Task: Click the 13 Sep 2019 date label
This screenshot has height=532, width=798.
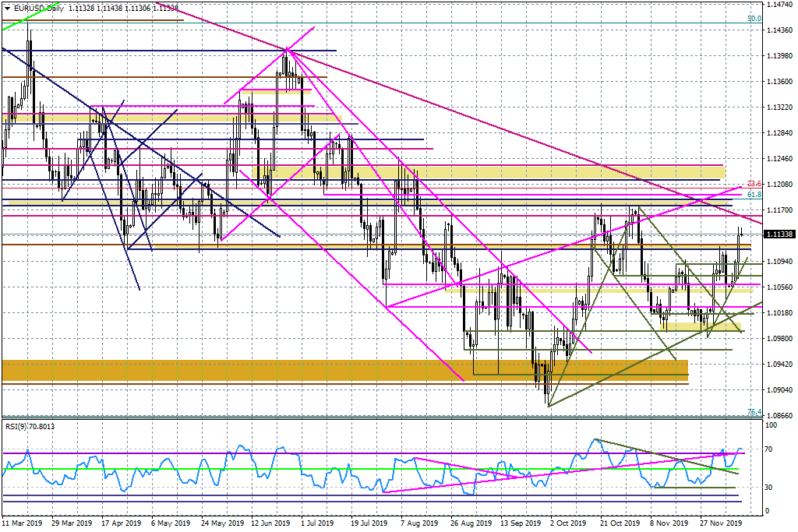Action: 520,523
